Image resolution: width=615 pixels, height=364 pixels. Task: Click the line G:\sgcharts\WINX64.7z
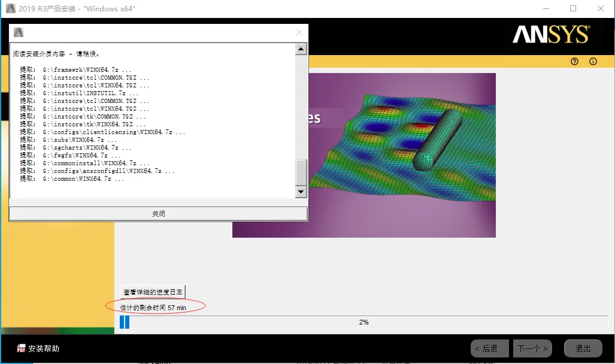pyautogui.click(x=75, y=147)
